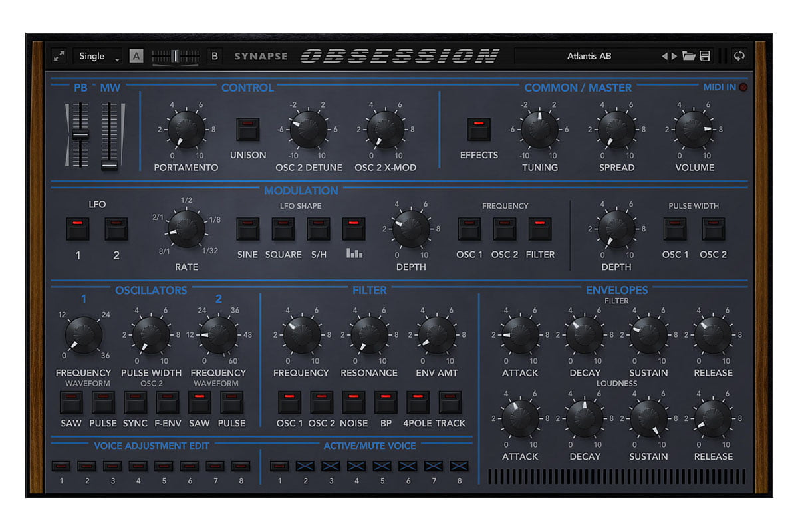Select patch layer B button
The height and width of the screenshot is (532, 798).
(x=215, y=56)
